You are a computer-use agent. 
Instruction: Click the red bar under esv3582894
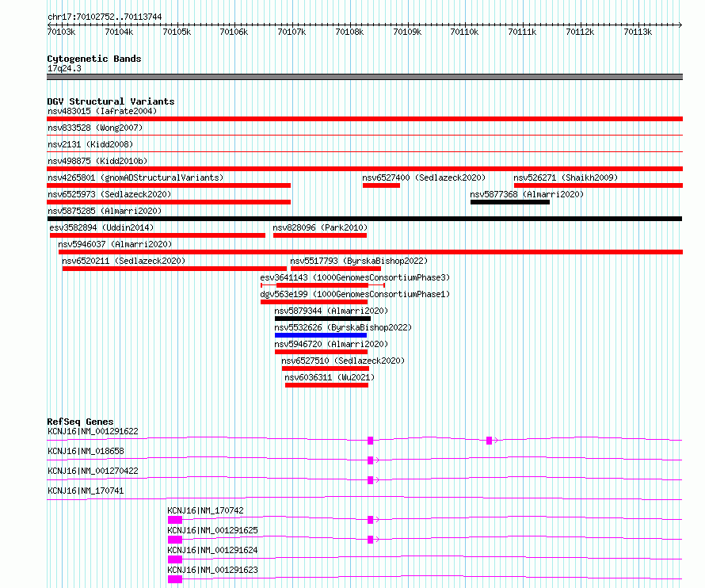158,235
